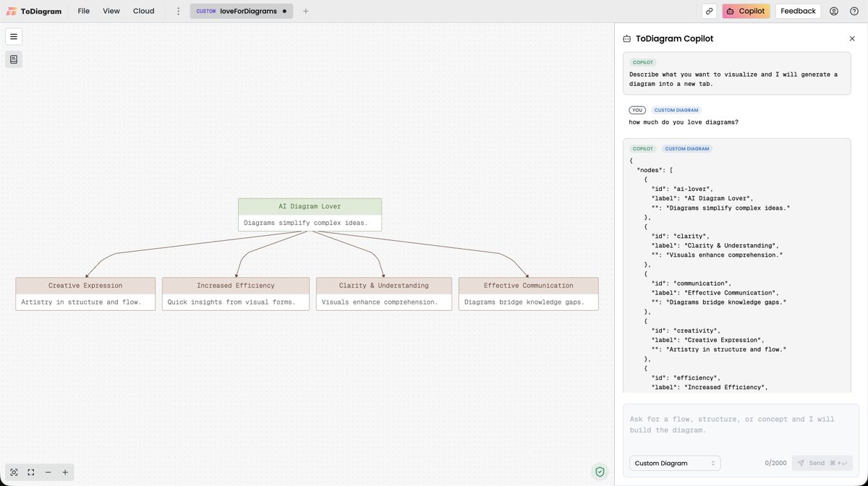Click the Feedback button
The image size is (868, 486).
pos(798,11)
